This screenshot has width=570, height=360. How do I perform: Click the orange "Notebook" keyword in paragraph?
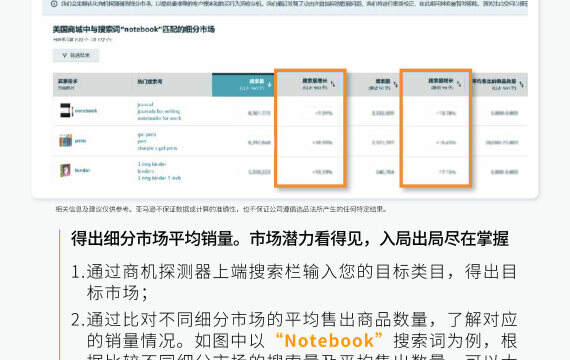coord(329,341)
